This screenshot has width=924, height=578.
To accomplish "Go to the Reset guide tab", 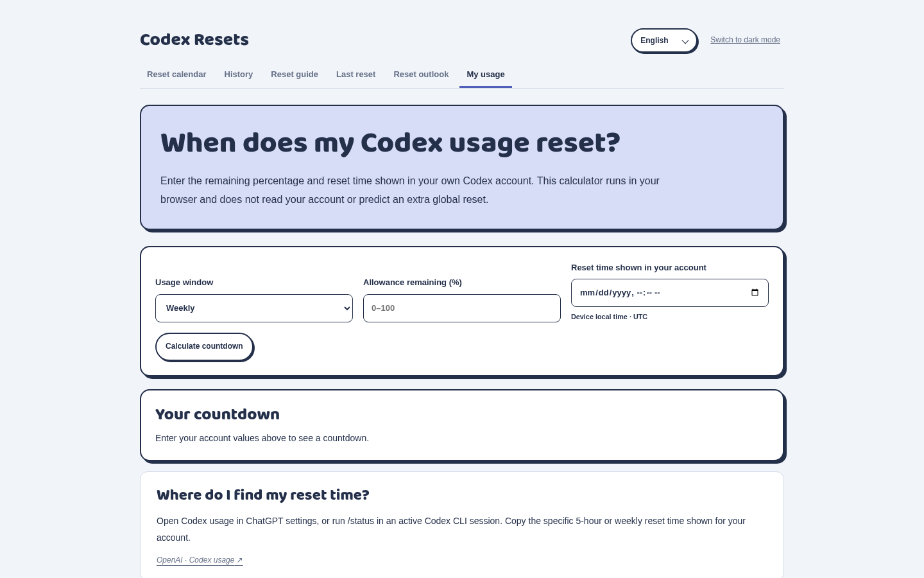I will point(295,74).
